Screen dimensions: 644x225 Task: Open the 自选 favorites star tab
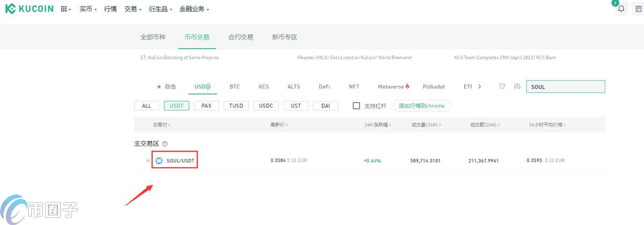pyautogui.click(x=166, y=86)
